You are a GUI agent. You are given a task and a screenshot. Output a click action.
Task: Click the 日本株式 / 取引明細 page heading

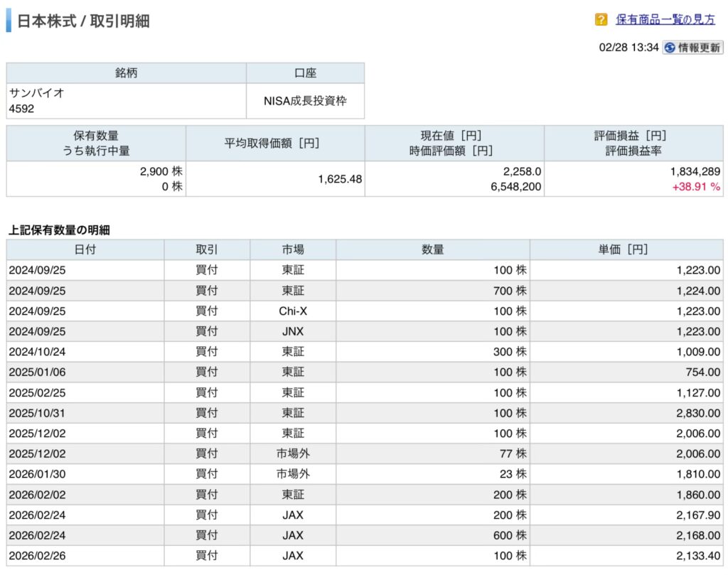(x=83, y=21)
